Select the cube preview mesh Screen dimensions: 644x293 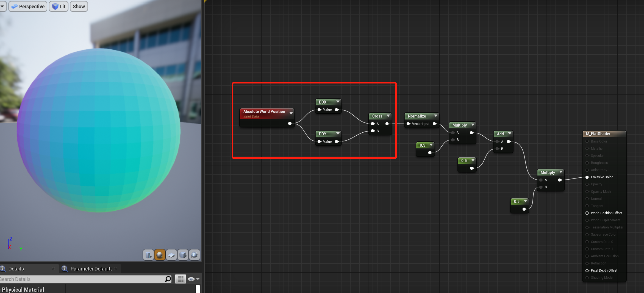point(183,255)
